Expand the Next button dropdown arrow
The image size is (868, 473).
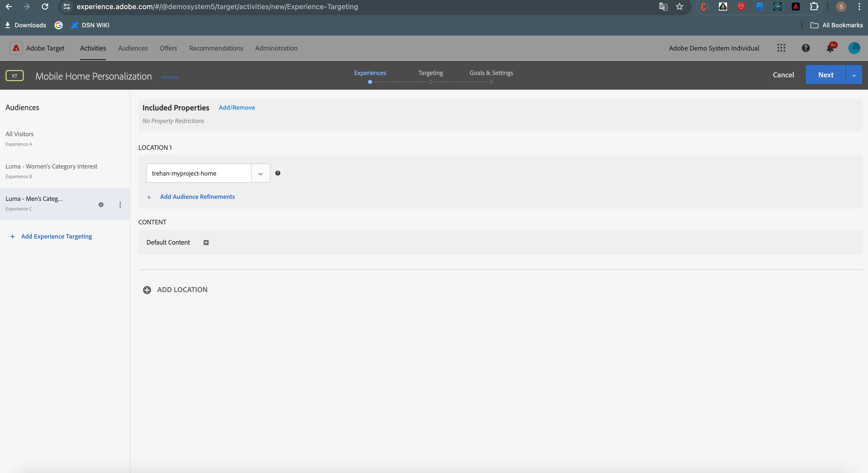tap(854, 75)
